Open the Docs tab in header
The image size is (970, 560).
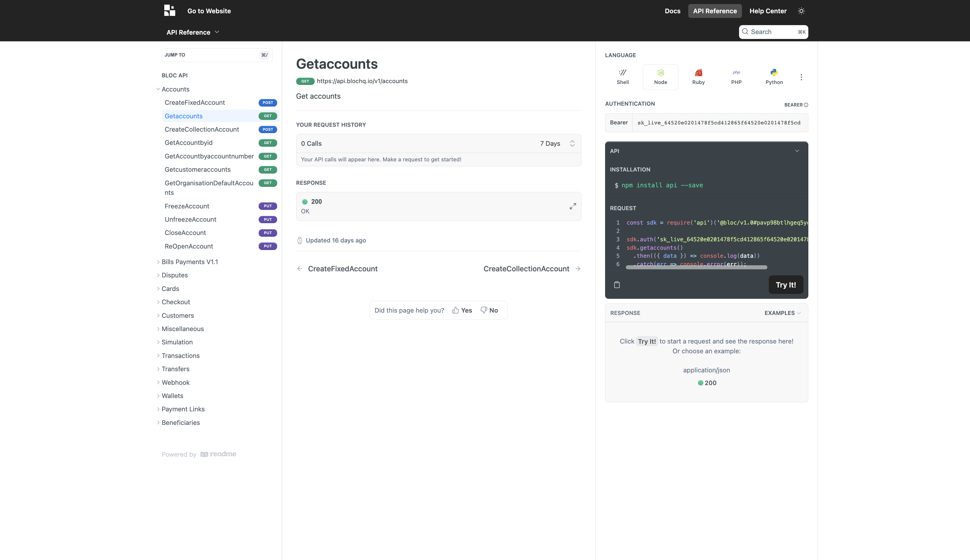click(672, 11)
